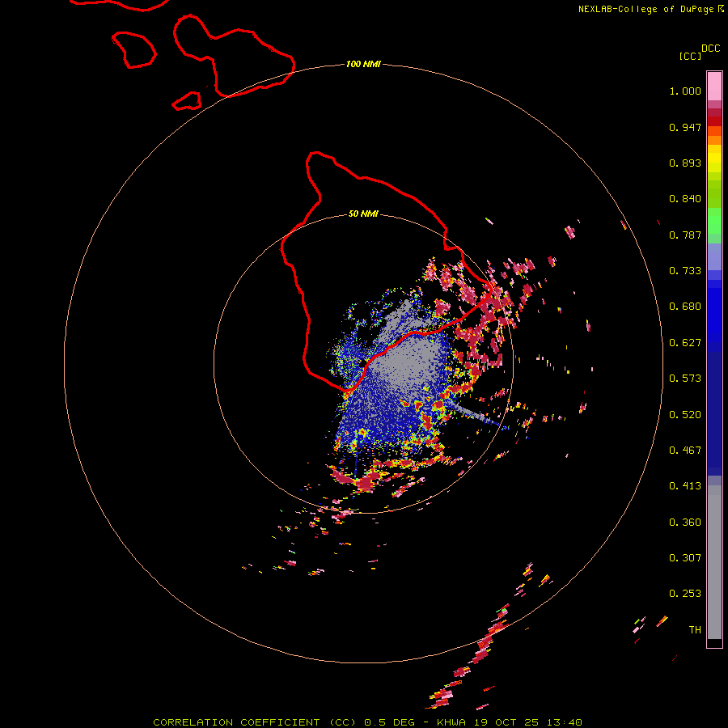
Task: Click the DCC product label above color bar
Action: click(x=711, y=49)
